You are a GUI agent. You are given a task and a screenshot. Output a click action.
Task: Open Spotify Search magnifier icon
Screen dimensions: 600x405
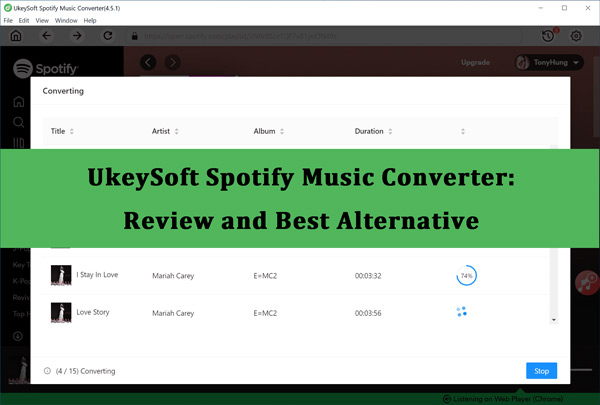coord(19,122)
